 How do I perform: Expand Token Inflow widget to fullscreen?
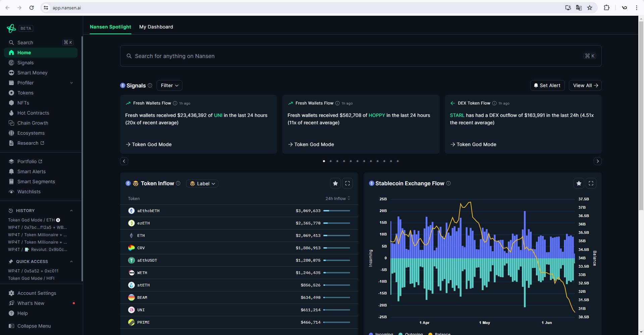click(347, 183)
